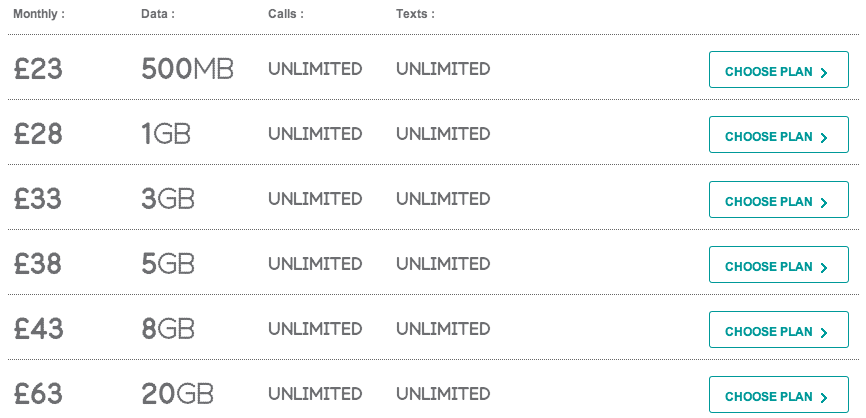Viewport: 866px width, 418px height.
Task: Click the Calls column header
Action: pos(286,14)
